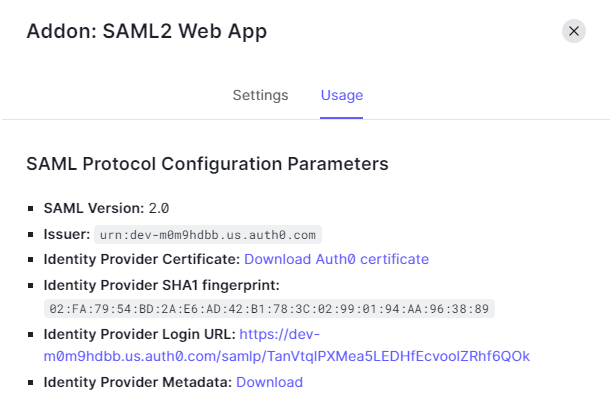Click the SAML Version label
The height and width of the screenshot is (410, 612).
coord(94,208)
